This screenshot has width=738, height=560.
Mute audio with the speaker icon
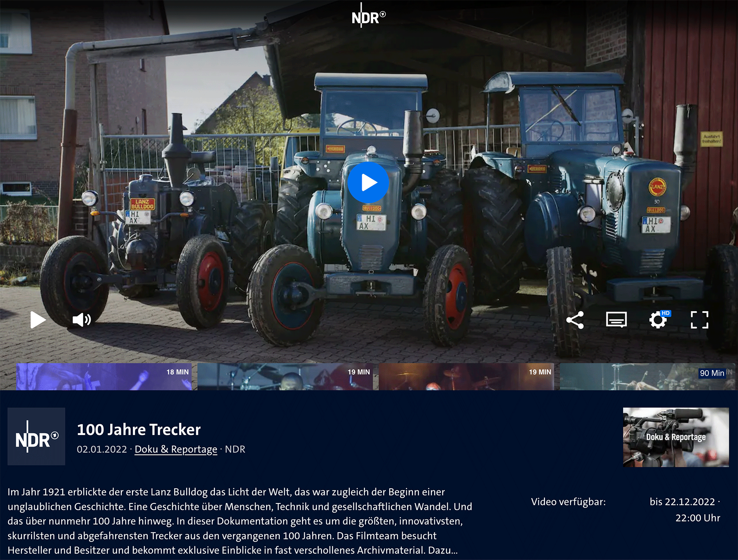click(82, 320)
